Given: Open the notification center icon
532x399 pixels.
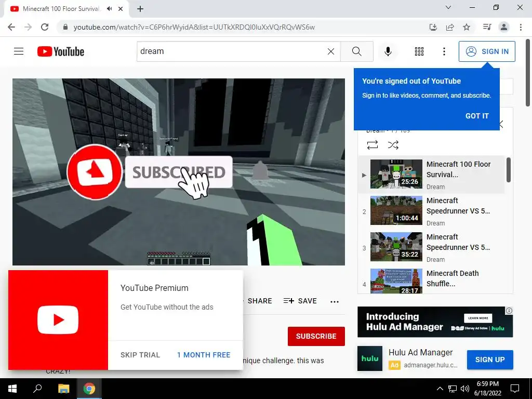Looking at the screenshot, I should click(x=515, y=389).
